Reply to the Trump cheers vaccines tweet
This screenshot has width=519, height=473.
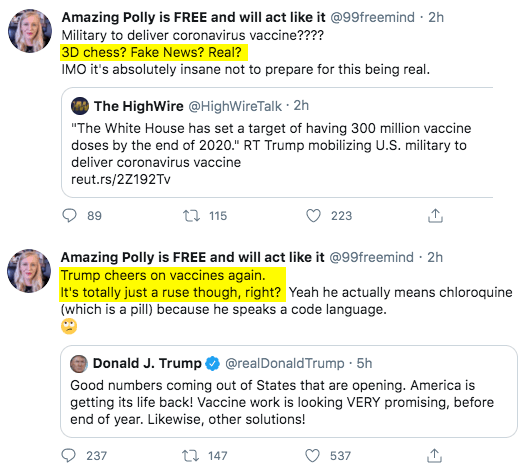pos(69,455)
